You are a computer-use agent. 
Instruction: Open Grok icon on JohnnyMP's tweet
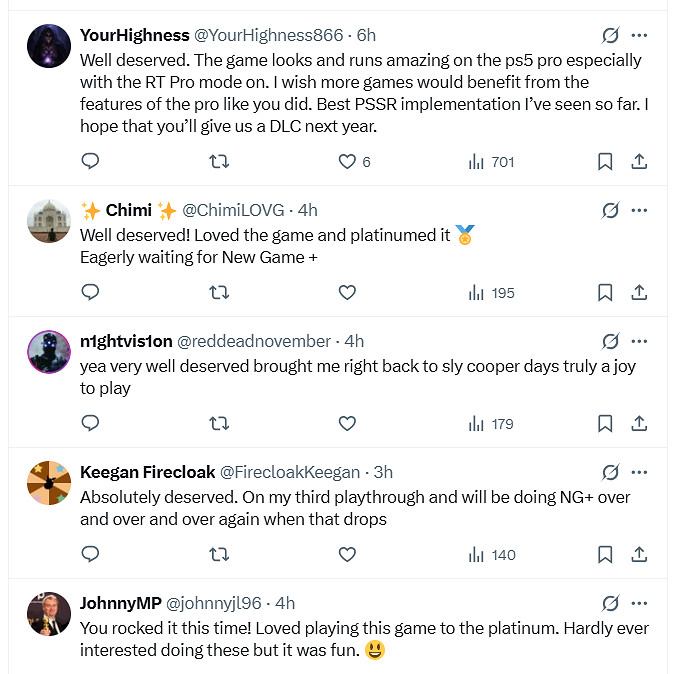[610, 603]
